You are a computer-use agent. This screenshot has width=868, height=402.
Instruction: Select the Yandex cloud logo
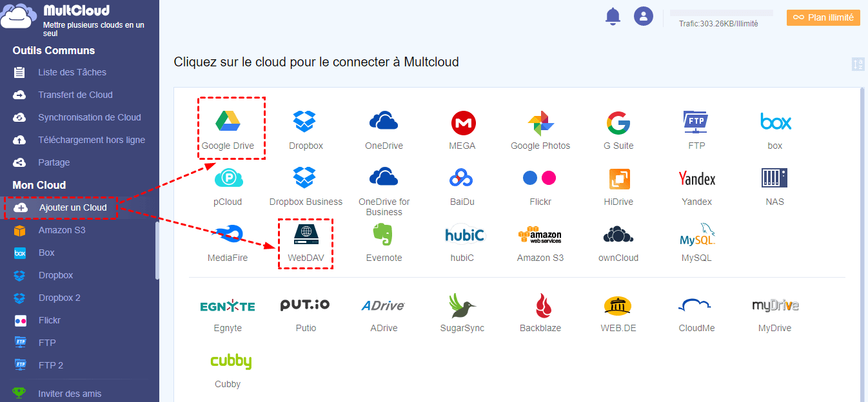(x=696, y=178)
